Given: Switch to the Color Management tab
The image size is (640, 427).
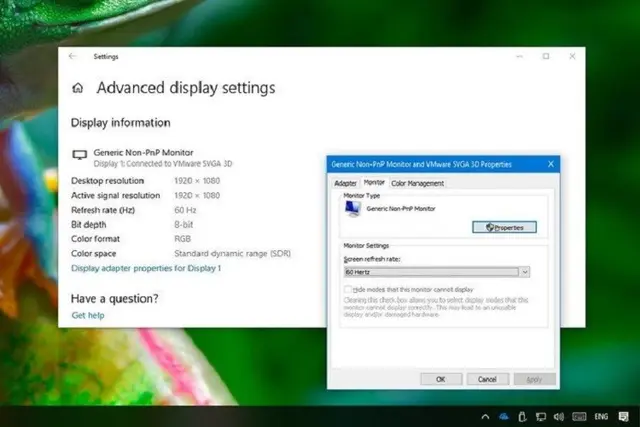Looking at the screenshot, I should (x=418, y=183).
